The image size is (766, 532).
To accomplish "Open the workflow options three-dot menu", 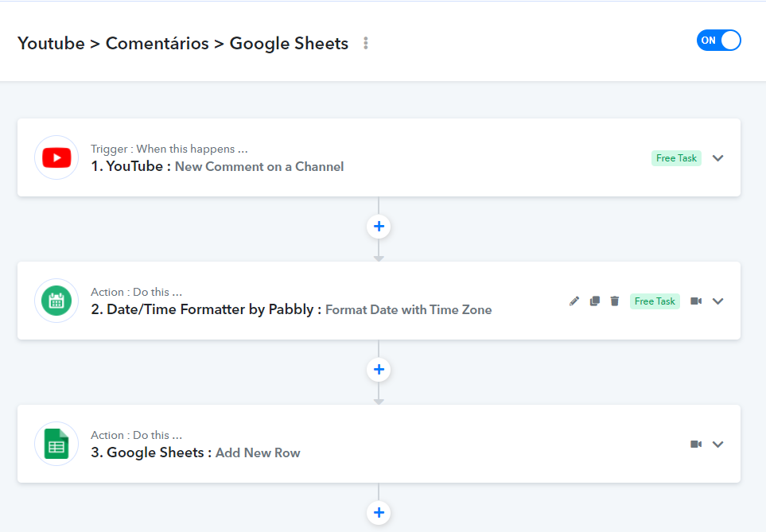I will [365, 43].
